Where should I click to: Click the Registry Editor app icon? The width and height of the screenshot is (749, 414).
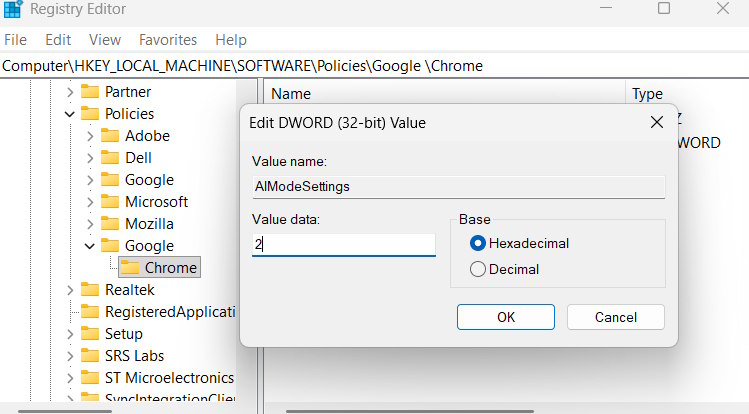point(13,9)
